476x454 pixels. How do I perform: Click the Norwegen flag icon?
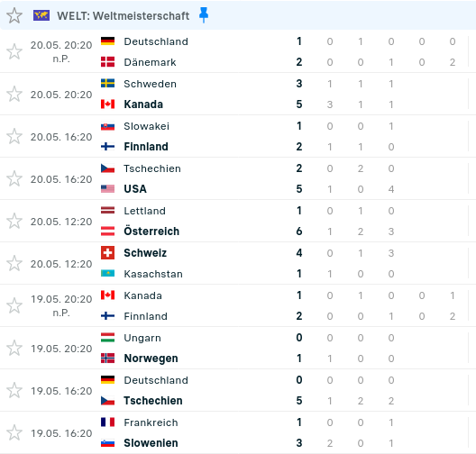click(108, 359)
